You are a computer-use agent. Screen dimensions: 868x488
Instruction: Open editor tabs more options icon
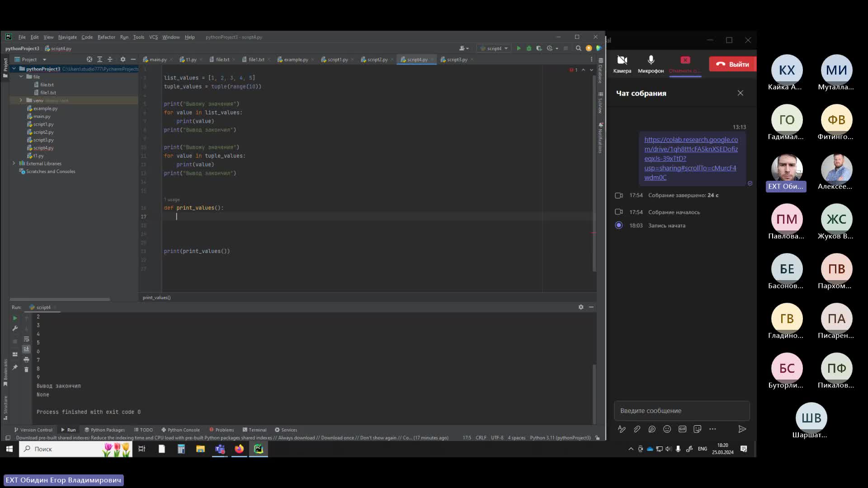pos(591,59)
